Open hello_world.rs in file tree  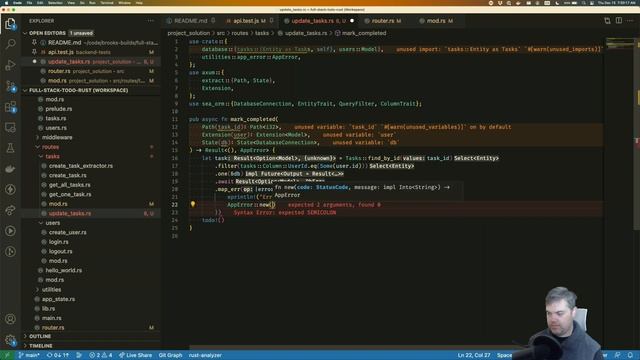click(64, 270)
